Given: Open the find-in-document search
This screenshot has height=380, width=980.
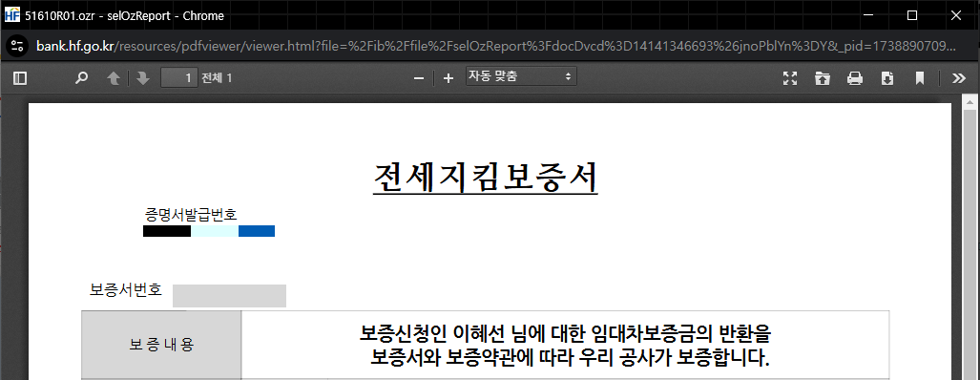Looking at the screenshot, I should tap(82, 78).
